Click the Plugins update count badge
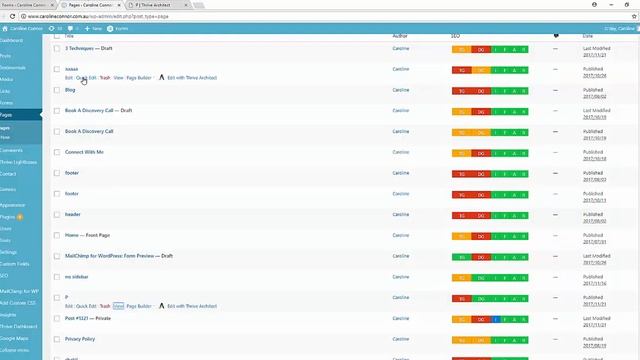640x360 pixels. coord(20,217)
